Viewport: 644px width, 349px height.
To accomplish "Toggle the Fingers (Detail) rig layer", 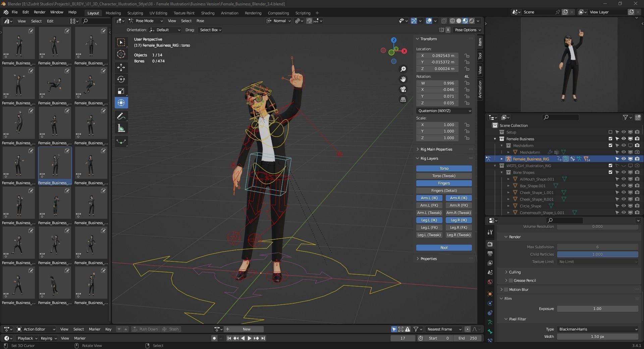I will click(x=444, y=191).
